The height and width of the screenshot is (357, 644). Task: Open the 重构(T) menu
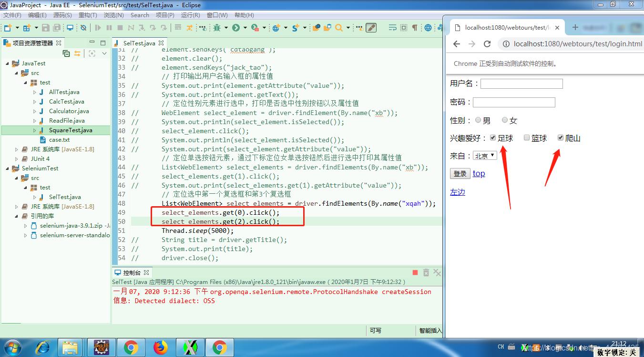click(88, 15)
